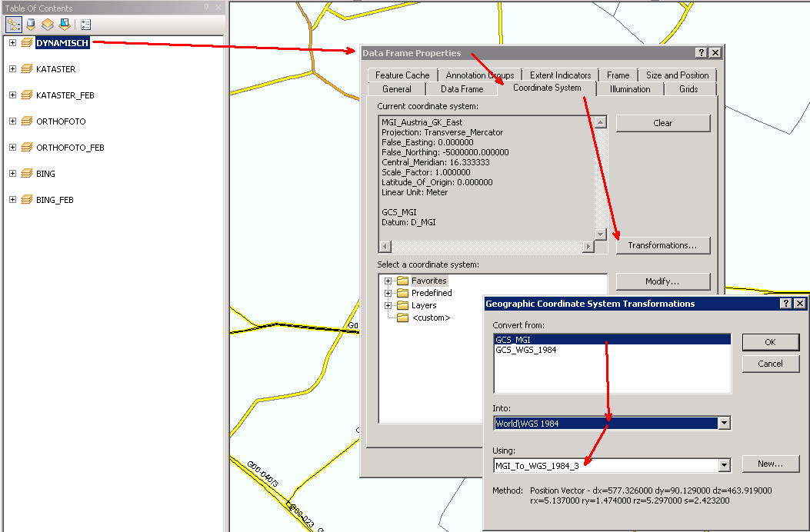Open List By Selection view

(x=65, y=24)
